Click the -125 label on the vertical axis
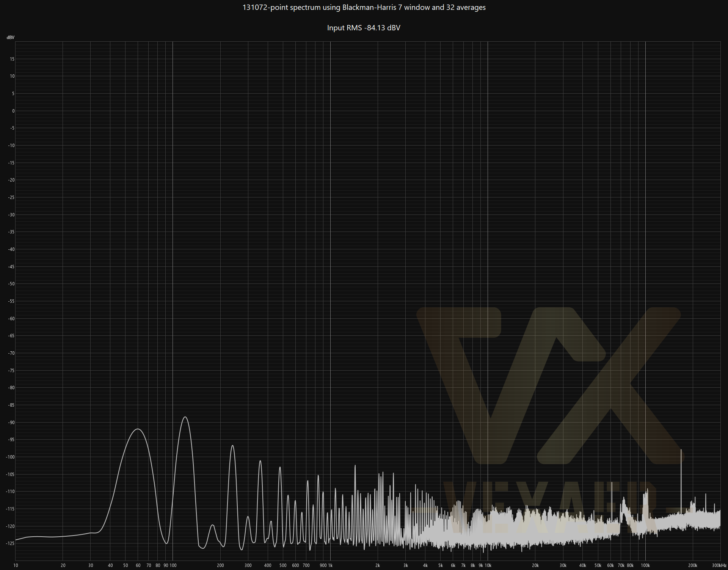The width and height of the screenshot is (728, 570). coord(10,543)
